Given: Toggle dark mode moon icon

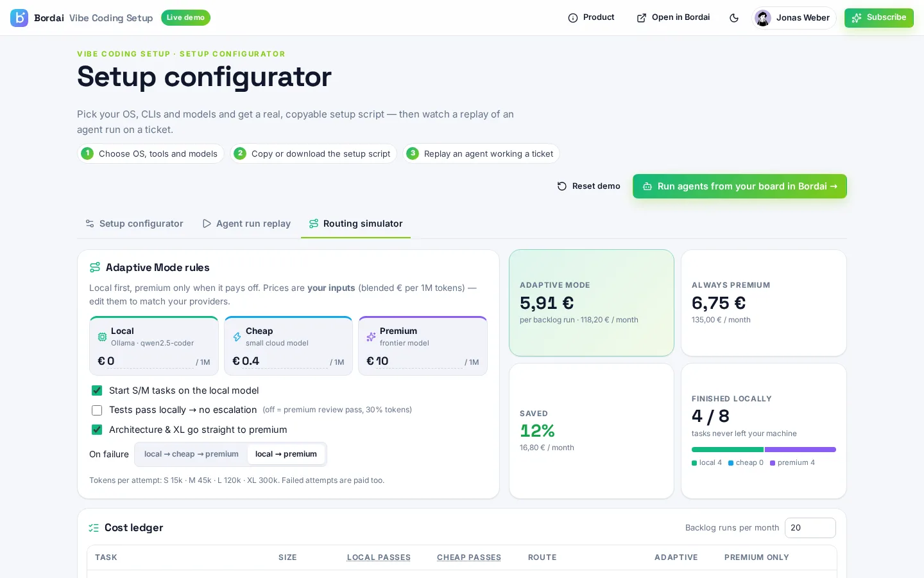Looking at the screenshot, I should pyautogui.click(x=734, y=18).
